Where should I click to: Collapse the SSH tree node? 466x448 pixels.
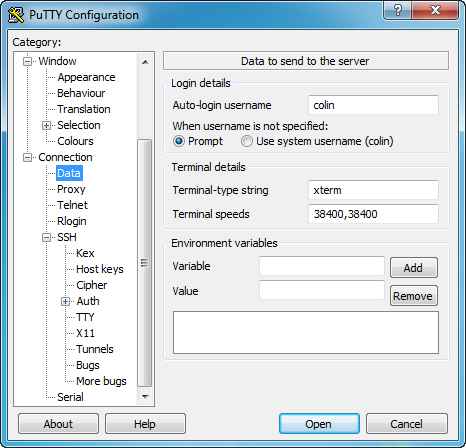pyautogui.click(x=46, y=237)
